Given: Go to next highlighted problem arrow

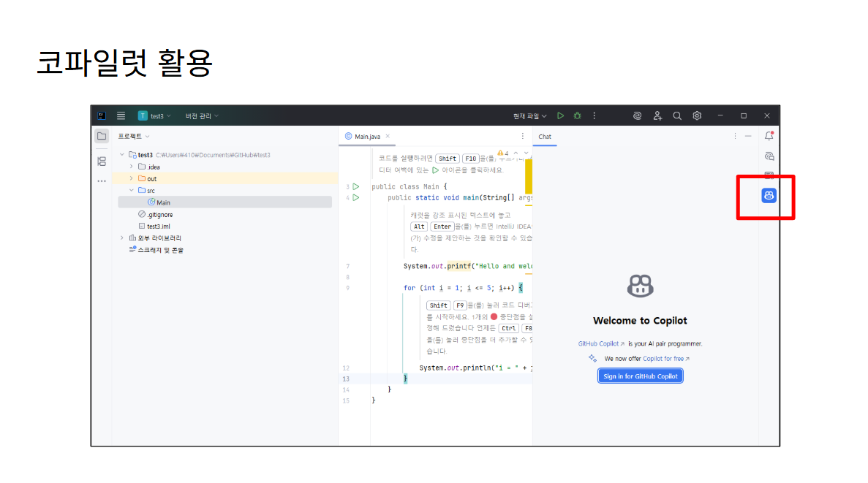Looking at the screenshot, I should 526,153.
